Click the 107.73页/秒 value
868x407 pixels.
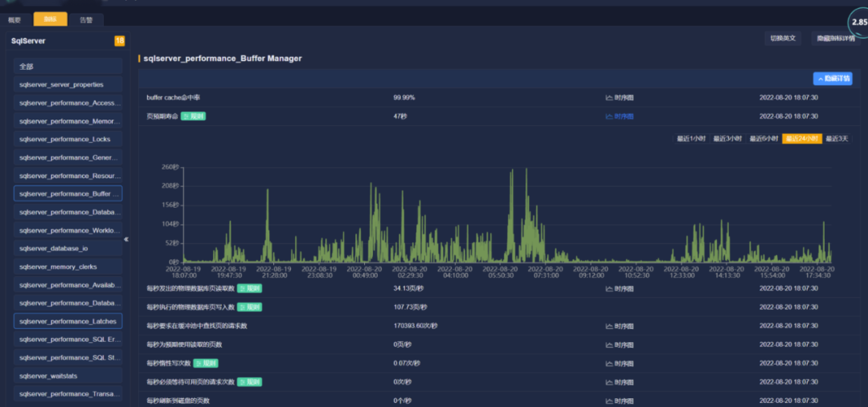click(410, 307)
